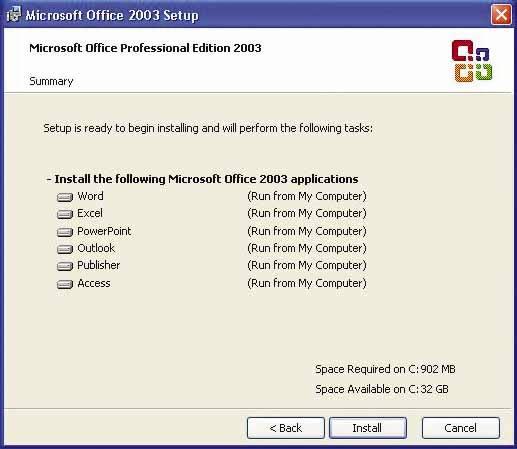
Task: Go back with the < Back button
Action: coord(286,428)
